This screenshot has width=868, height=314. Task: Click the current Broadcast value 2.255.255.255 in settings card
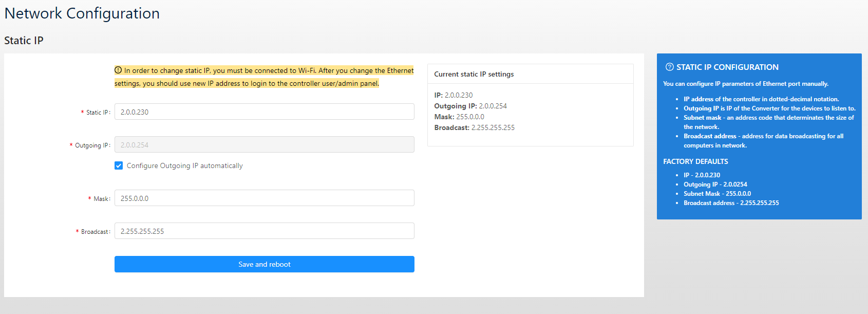[x=493, y=127]
